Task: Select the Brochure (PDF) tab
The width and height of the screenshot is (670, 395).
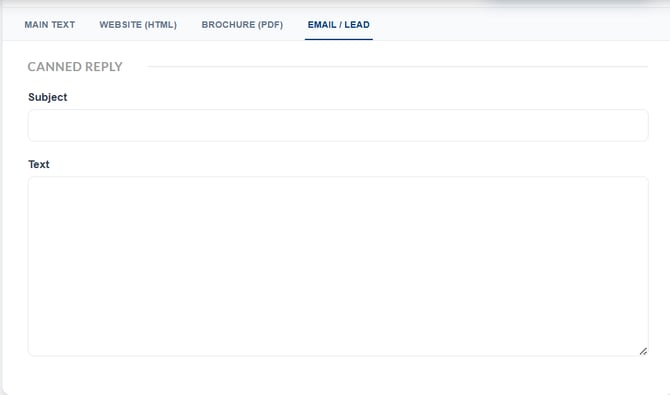Action: click(x=242, y=25)
